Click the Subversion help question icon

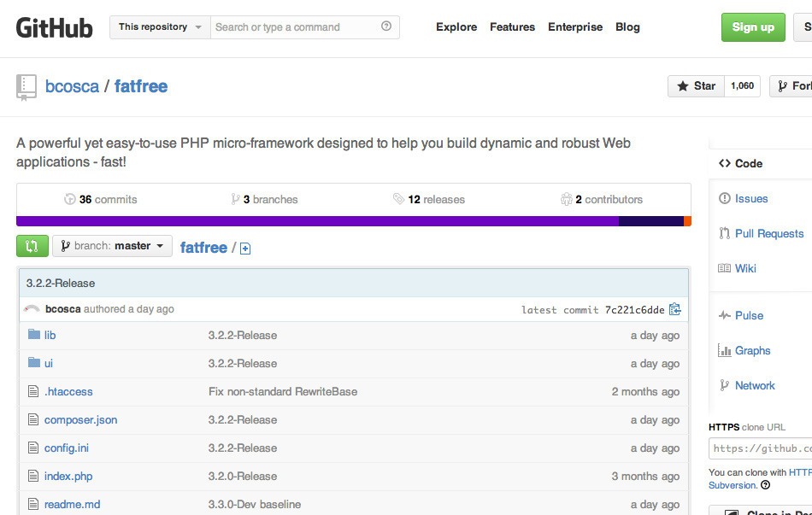[765, 485]
